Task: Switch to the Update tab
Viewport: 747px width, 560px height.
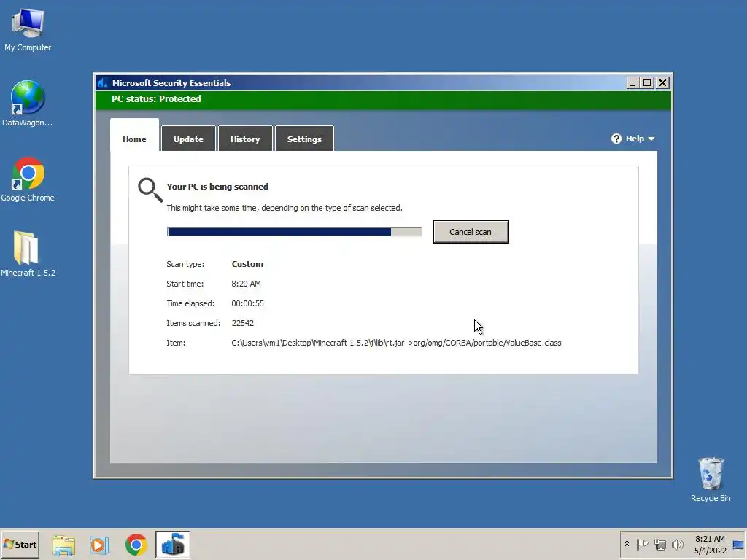Action: tap(188, 139)
